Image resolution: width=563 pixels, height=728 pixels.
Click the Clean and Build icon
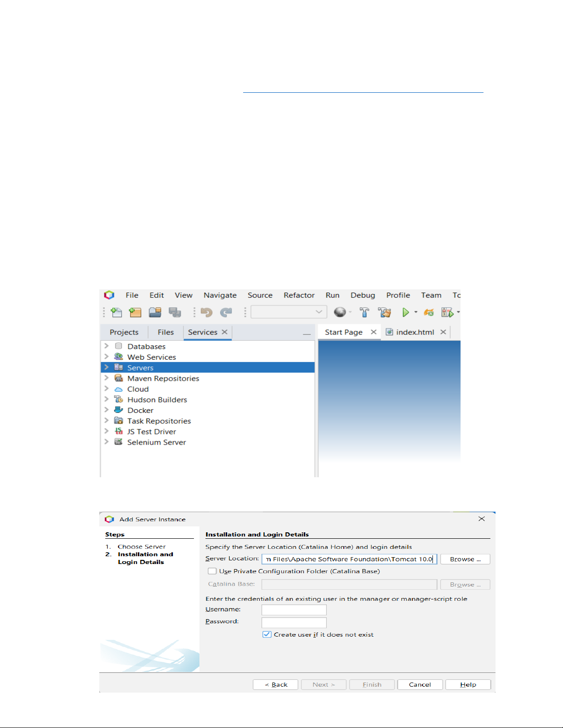click(x=384, y=313)
